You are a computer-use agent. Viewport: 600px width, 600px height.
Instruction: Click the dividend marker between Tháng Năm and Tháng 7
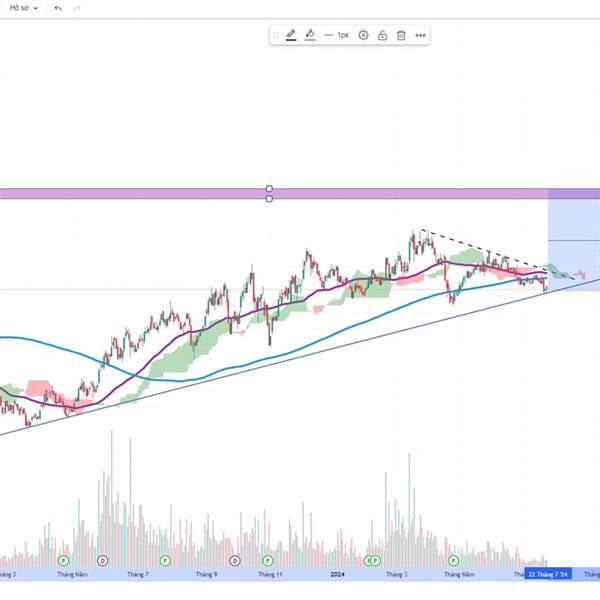click(102, 561)
